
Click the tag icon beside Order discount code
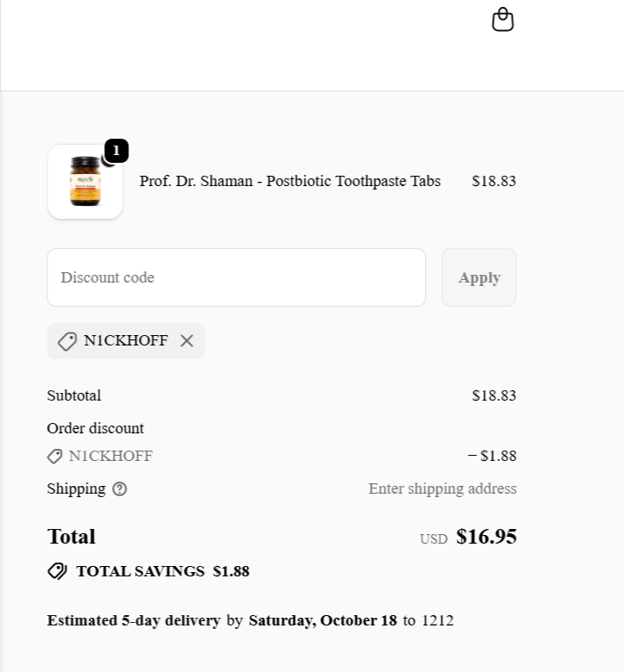pyautogui.click(x=55, y=457)
